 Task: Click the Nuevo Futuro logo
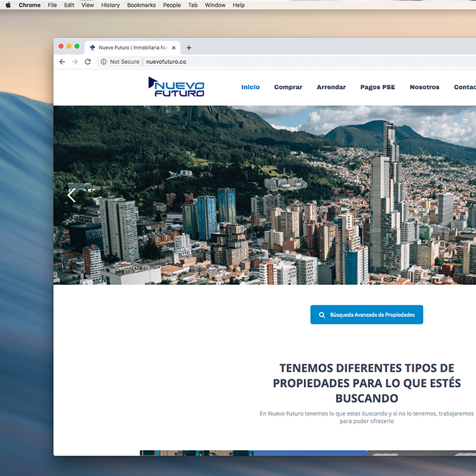click(x=176, y=87)
